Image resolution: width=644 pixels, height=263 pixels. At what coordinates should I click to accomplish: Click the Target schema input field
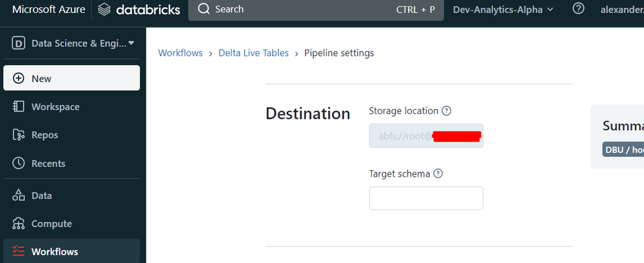click(x=425, y=199)
